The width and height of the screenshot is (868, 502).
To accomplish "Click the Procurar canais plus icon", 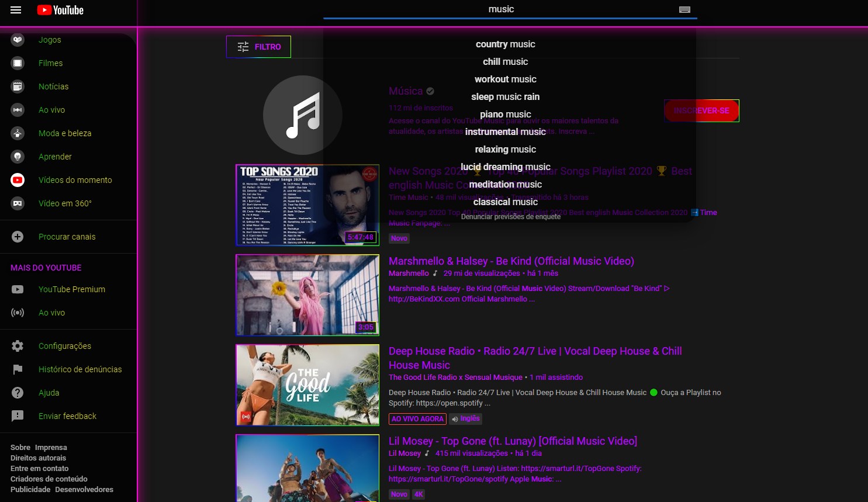I will [18, 237].
